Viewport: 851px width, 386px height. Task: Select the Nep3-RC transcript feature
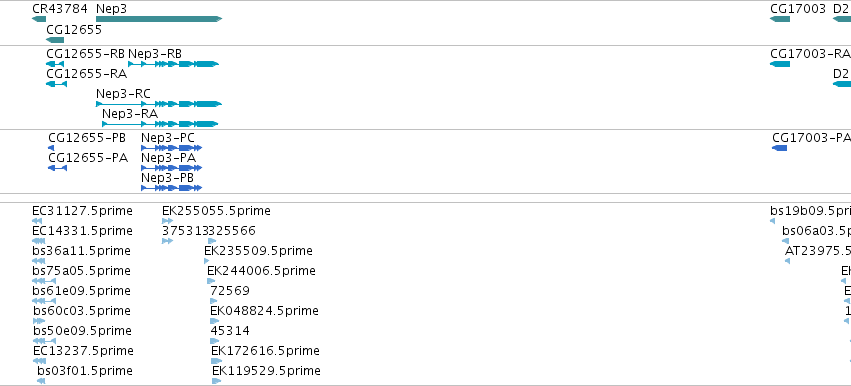pyautogui.click(x=159, y=104)
